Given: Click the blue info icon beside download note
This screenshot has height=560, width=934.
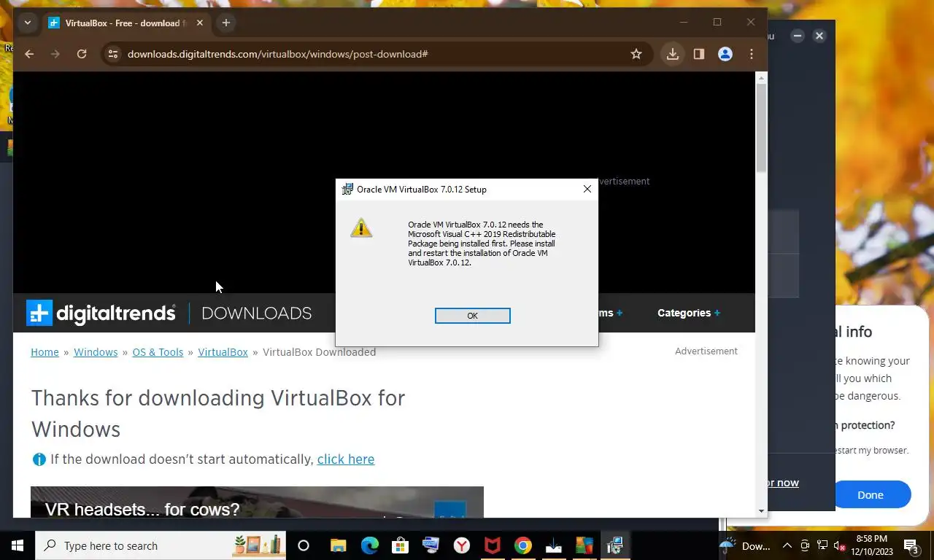Looking at the screenshot, I should click(39, 459).
